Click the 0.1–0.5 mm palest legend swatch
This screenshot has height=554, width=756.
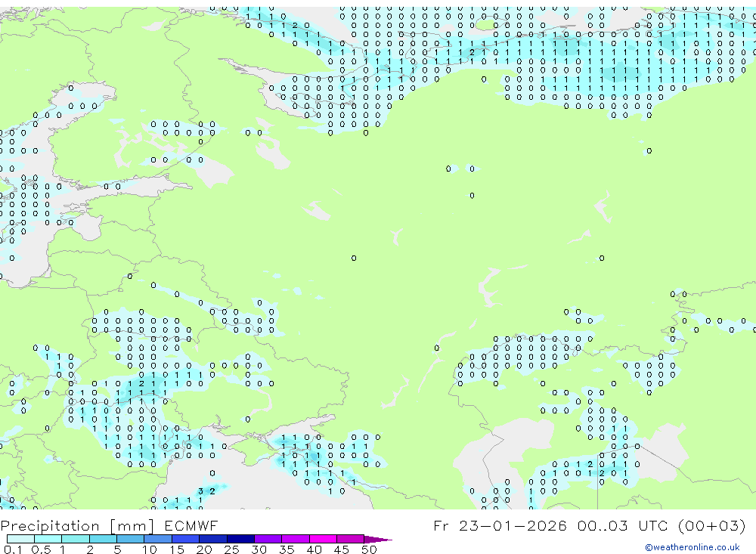tap(20, 539)
